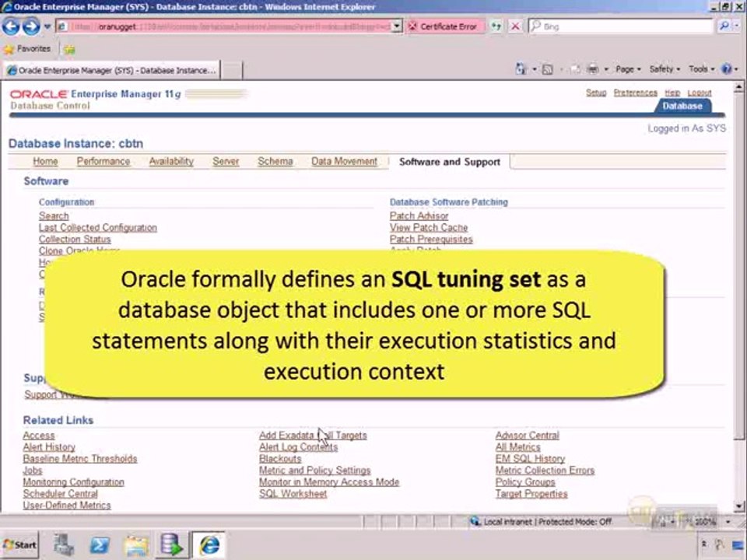Open the Advisor Central link
The width and height of the screenshot is (747, 560).
528,436
